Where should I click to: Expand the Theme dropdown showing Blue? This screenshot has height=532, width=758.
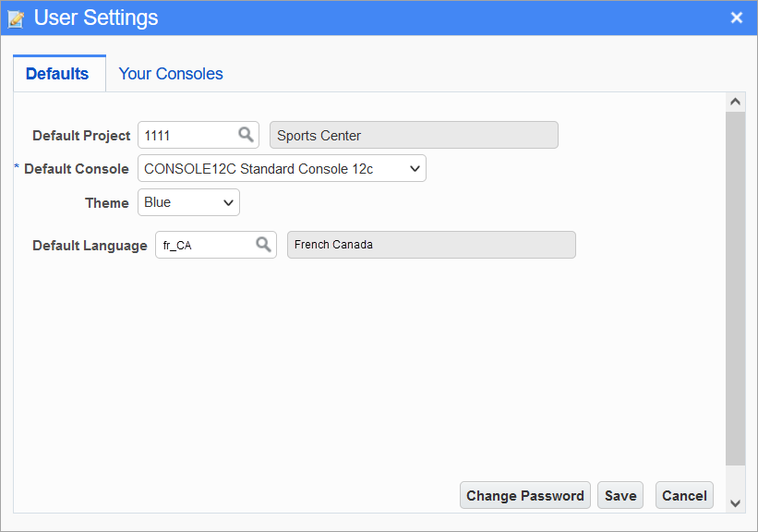(x=188, y=202)
